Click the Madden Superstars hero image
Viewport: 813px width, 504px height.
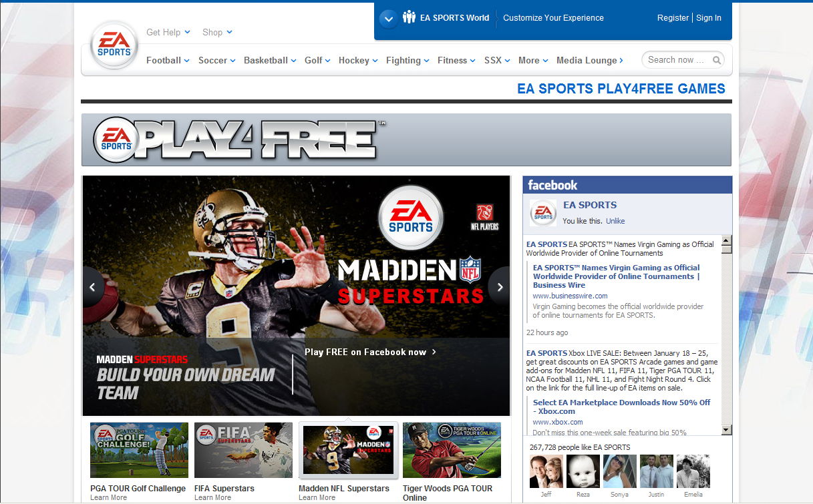point(296,296)
